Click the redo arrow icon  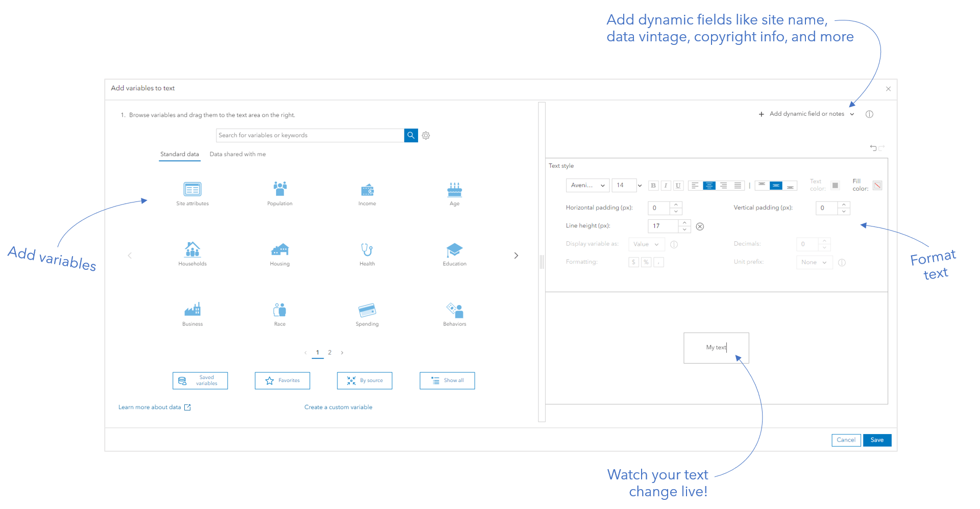coord(881,148)
